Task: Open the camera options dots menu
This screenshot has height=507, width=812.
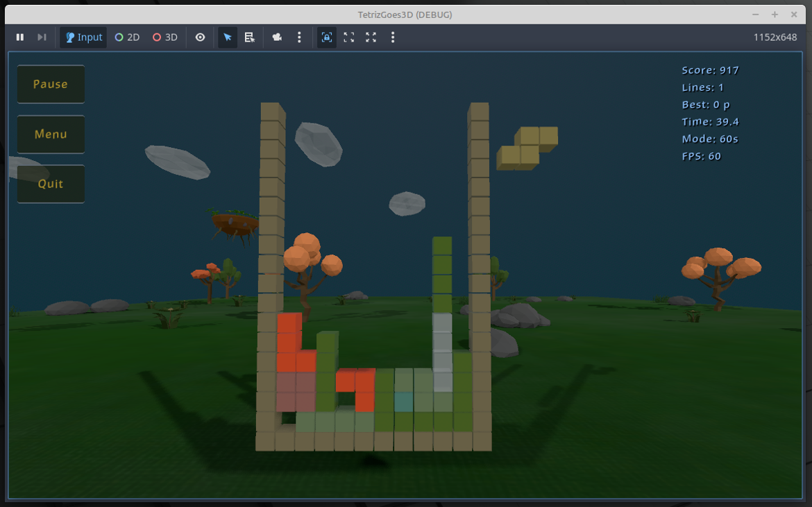Action: tap(299, 37)
